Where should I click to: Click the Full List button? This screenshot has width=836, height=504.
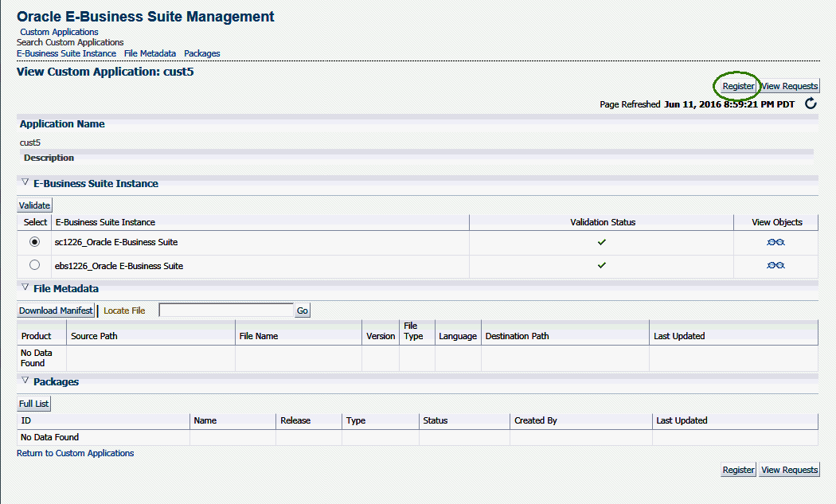pyautogui.click(x=34, y=404)
